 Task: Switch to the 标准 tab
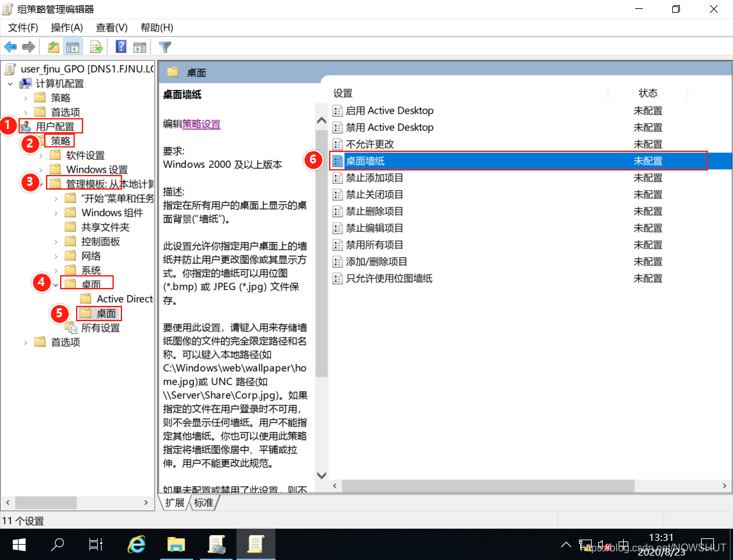[204, 503]
